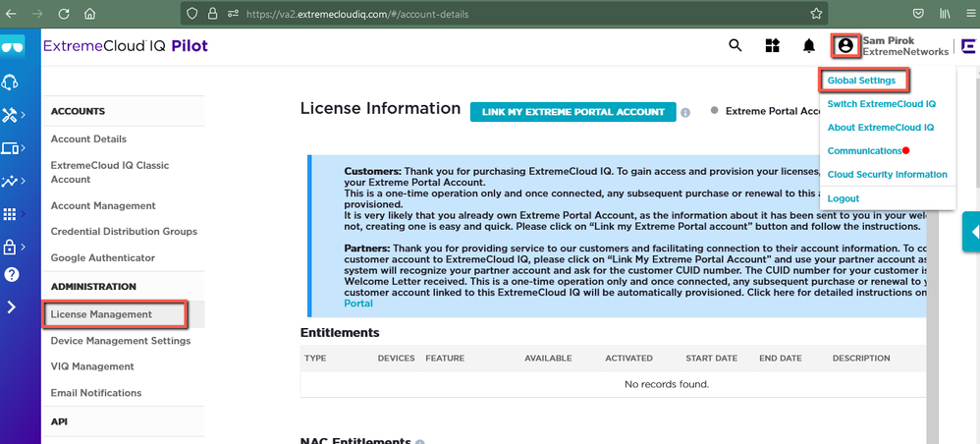
Task: Click the DEVICES column header
Action: (x=397, y=359)
